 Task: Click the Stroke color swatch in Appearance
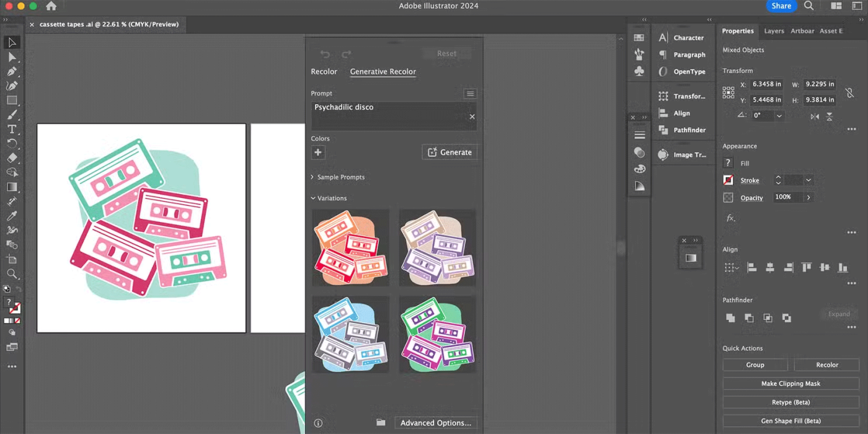click(728, 180)
